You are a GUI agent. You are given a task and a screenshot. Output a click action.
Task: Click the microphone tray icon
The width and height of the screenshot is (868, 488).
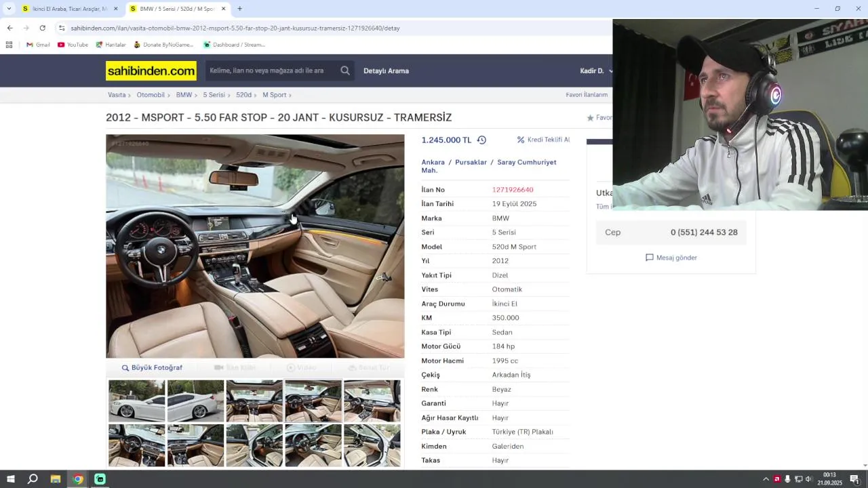coord(787,479)
